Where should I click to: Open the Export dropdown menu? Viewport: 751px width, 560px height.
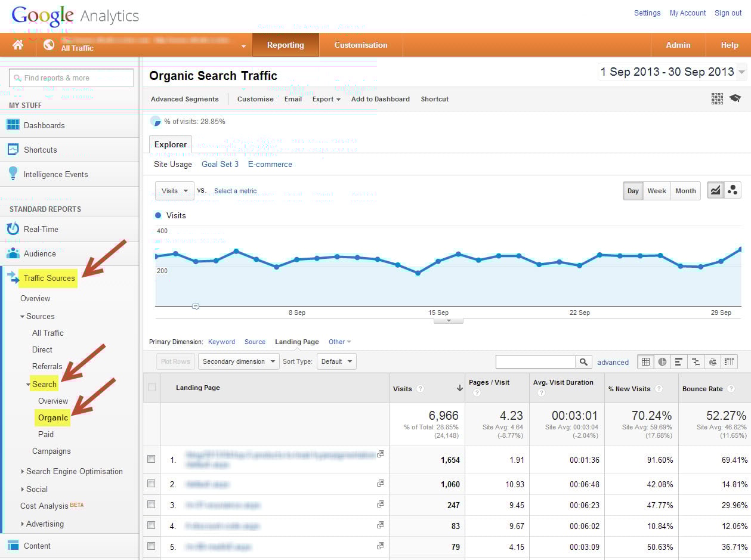[326, 99]
